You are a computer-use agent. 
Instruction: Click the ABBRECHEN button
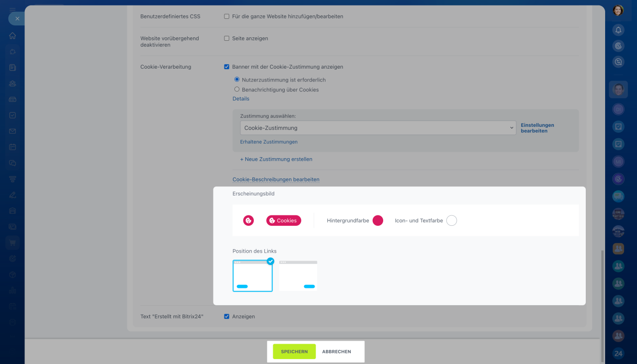pos(336,352)
